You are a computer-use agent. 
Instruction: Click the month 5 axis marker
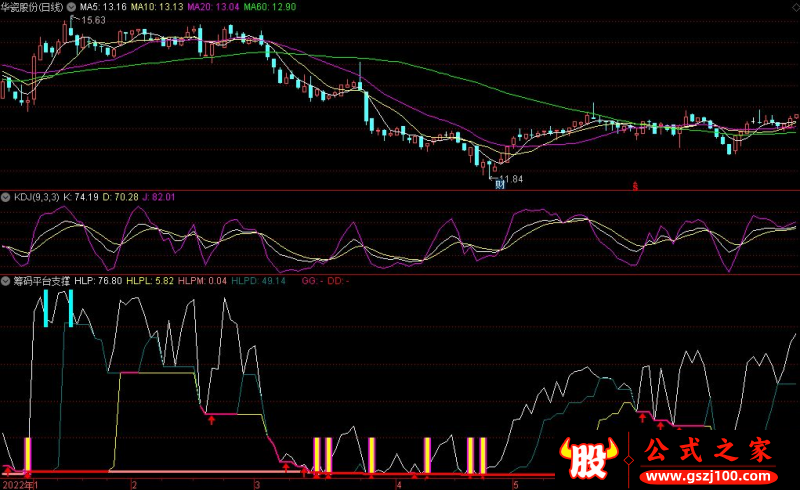pyautogui.click(x=515, y=484)
